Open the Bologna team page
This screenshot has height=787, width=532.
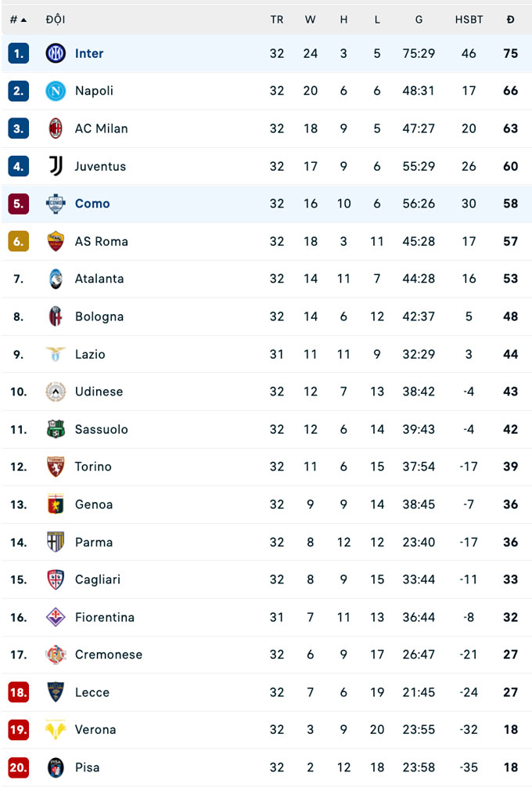pyautogui.click(x=99, y=316)
